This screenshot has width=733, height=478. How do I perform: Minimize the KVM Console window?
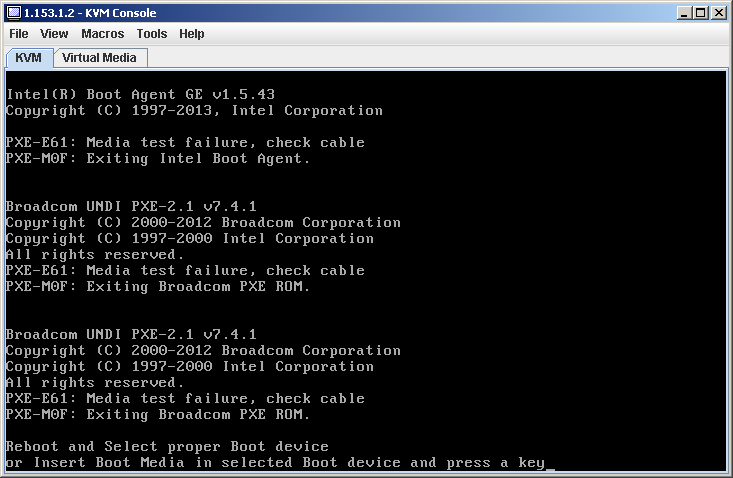[684, 13]
